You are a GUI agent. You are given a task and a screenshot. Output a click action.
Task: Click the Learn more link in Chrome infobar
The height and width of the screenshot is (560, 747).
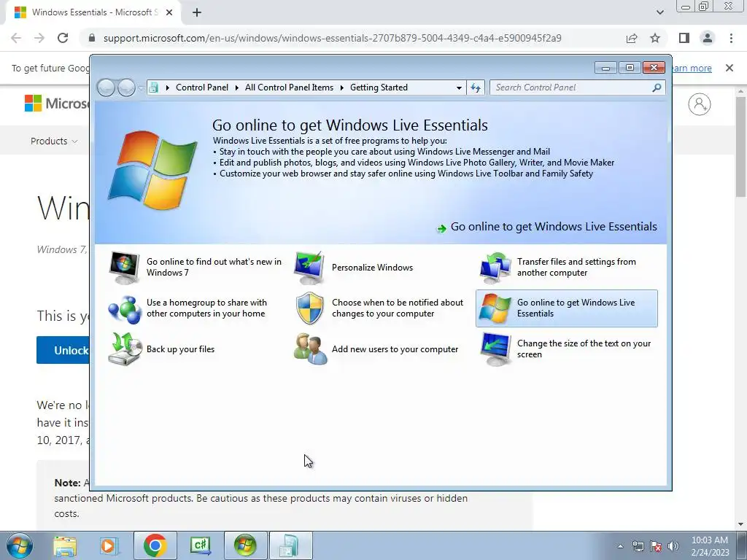pyautogui.click(x=692, y=68)
